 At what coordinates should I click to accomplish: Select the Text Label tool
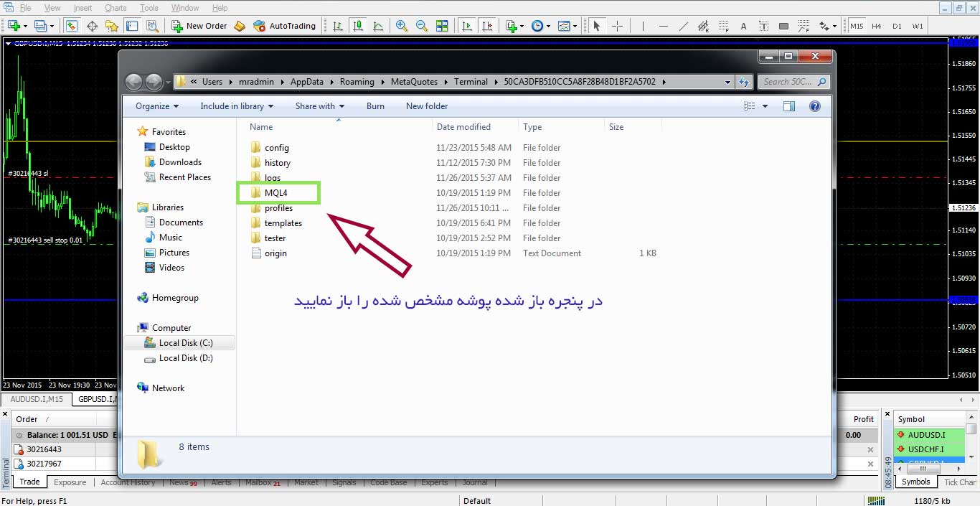tap(763, 26)
